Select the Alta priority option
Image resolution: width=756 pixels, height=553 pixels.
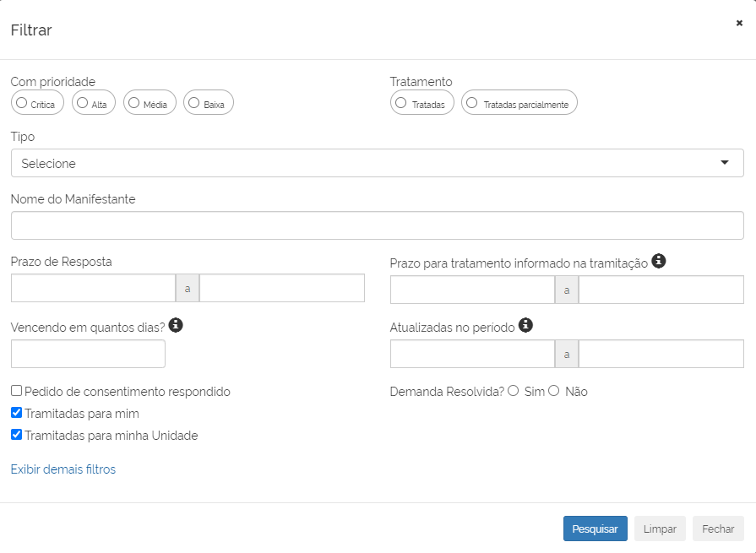pyautogui.click(x=83, y=103)
